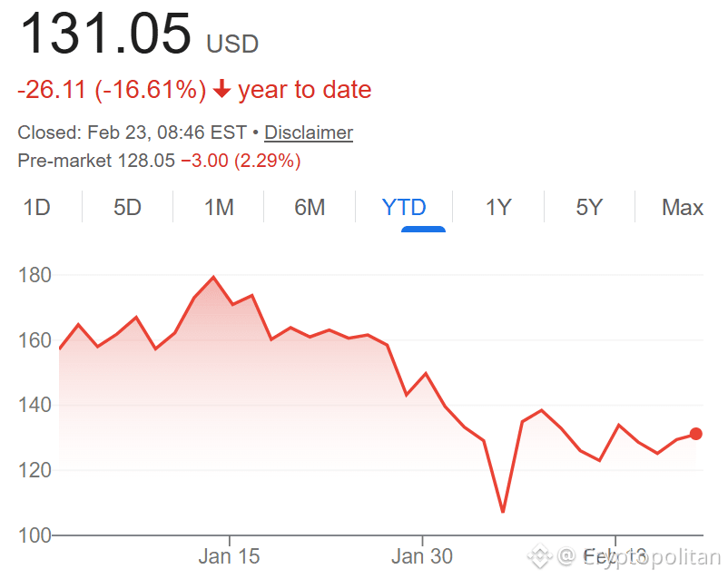Open the 5Y chart view

click(589, 207)
